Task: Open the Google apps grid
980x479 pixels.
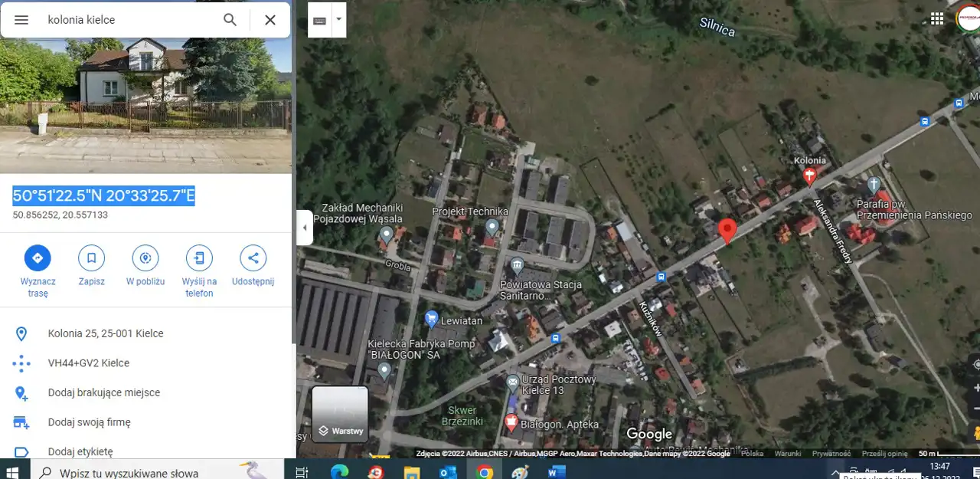Action: coord(937,19)
